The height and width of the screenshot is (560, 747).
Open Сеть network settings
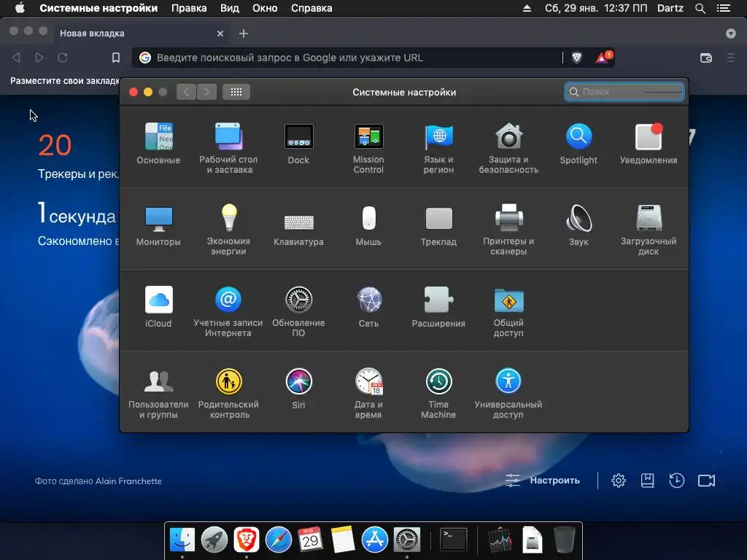point(368,307)
